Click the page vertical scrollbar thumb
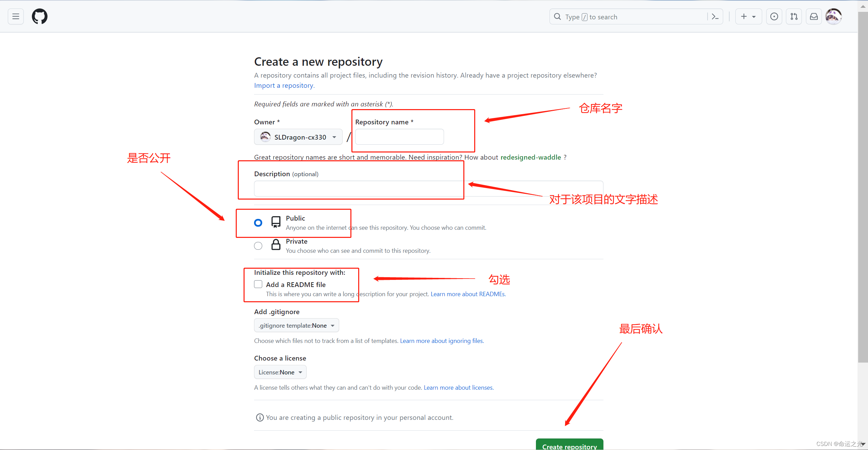868x450 pixels. pos(863,187)
